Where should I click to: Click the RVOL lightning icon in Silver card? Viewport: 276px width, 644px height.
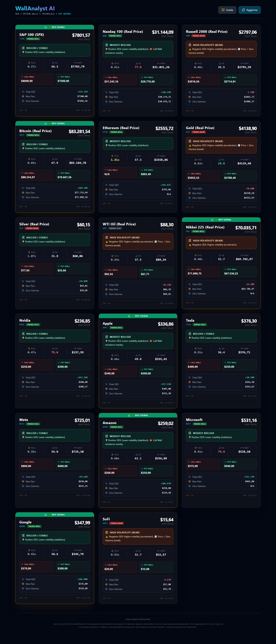tap(29, 252)
